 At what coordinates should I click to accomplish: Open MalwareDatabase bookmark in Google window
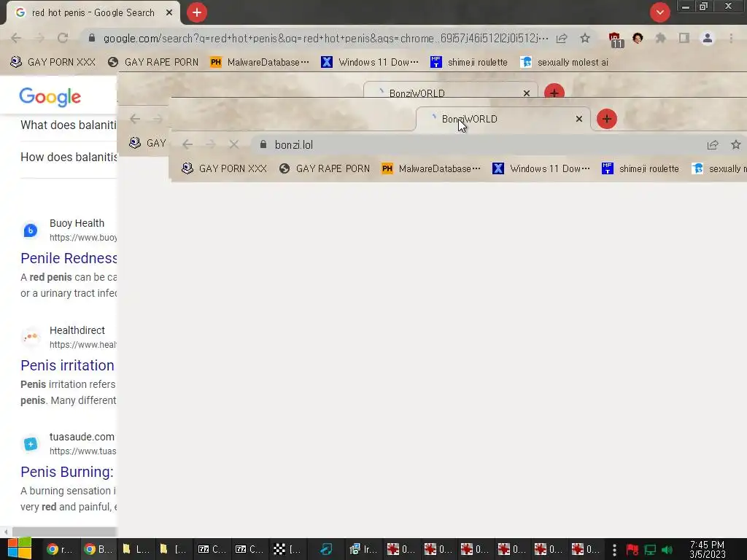(259, 63)
